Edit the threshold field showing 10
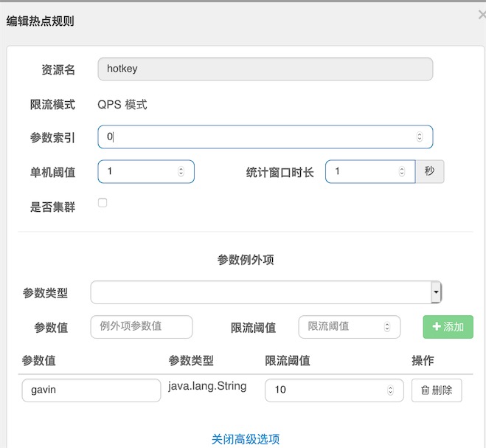The width and height of the screenshot is (486, 448). [x=334, y=390]
